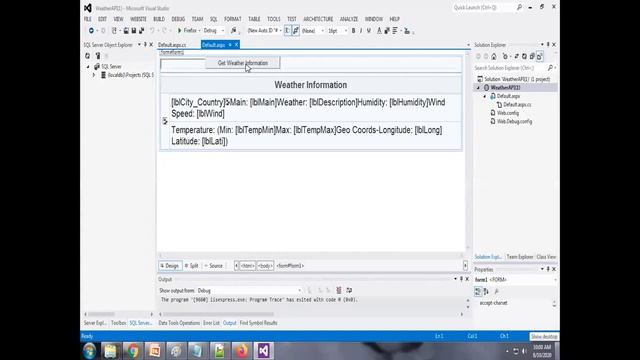Open the DEBUG menu
This screenshot has height=360, width=640.
pos(178,19)
